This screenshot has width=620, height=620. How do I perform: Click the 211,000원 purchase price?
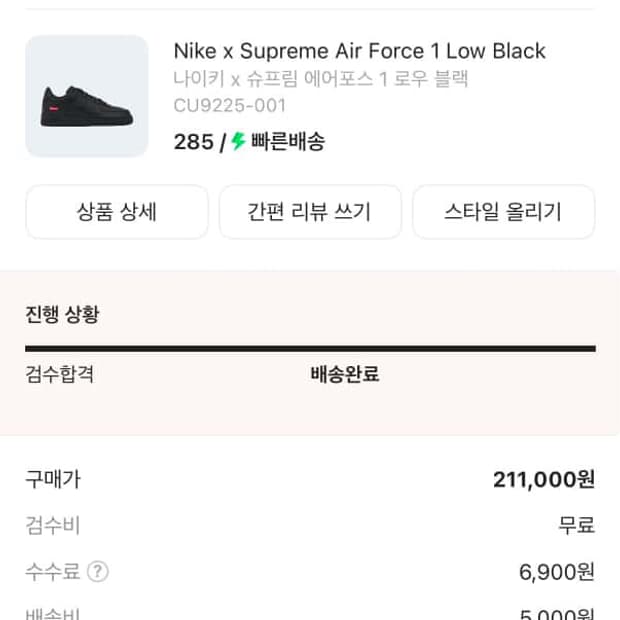pyautogui.click(x=543, y=480)
